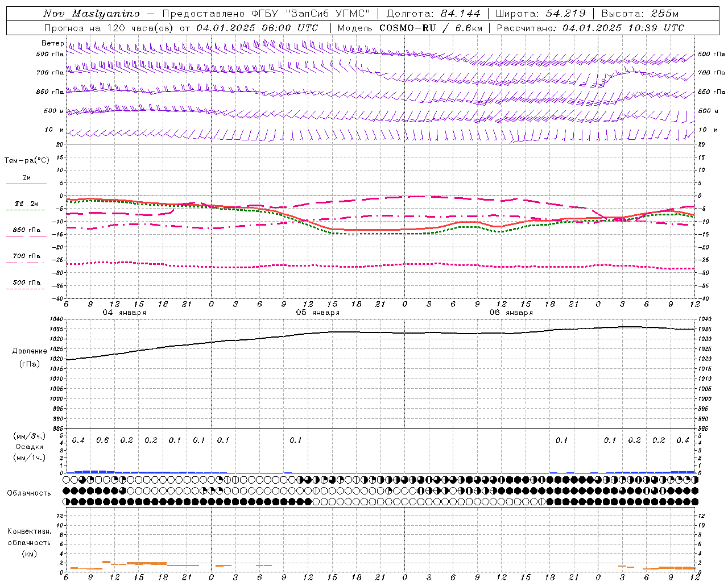728x582 pixels.
Task: Click the Td 2м legend label
Action: tap(27, 203)
